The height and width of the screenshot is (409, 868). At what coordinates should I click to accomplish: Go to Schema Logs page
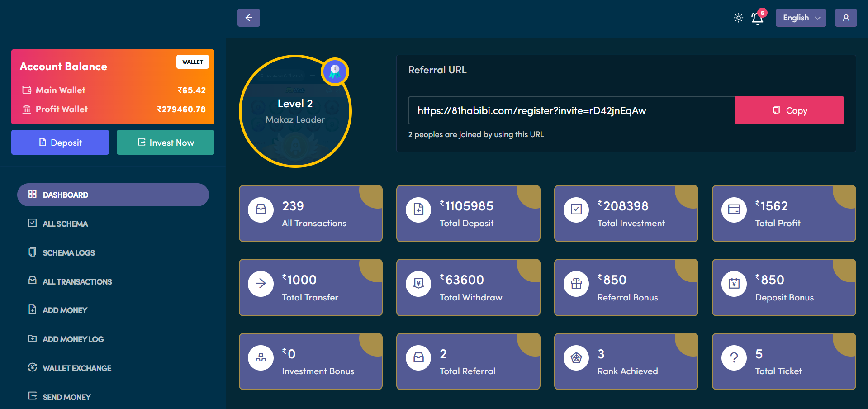pos(68,252)
